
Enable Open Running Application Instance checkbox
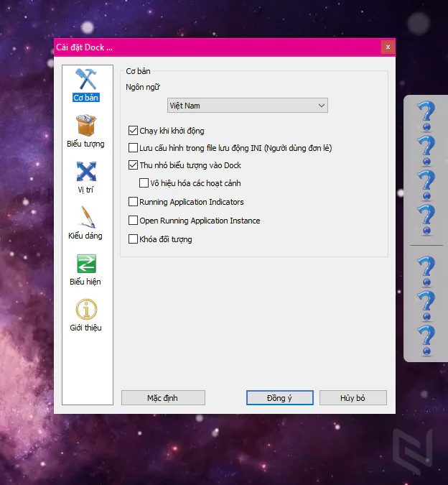click(133, 221)
